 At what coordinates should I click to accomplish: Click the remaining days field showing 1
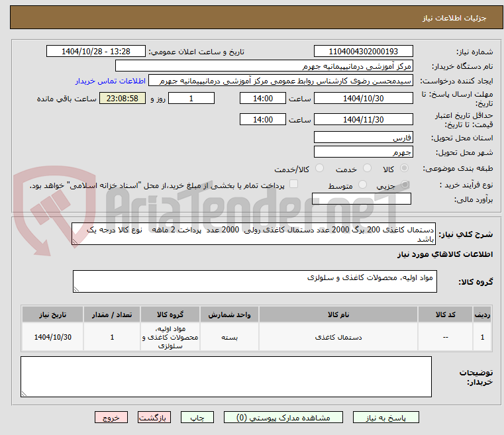(x=191, y=98)
